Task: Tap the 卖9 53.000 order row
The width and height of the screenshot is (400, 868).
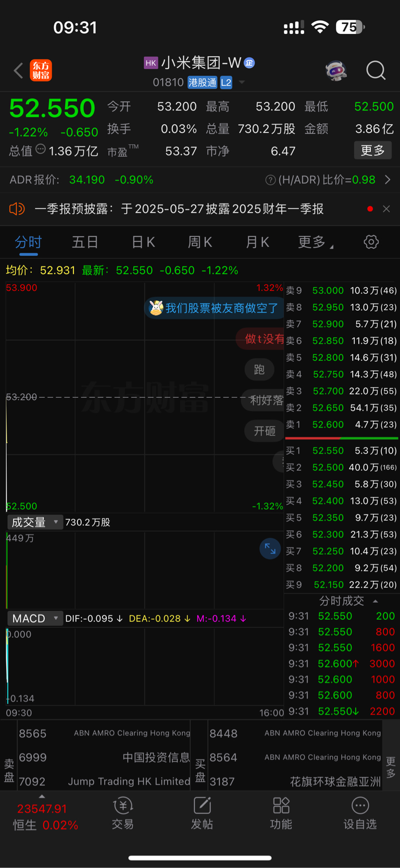Action: click(x=342, y=290)
